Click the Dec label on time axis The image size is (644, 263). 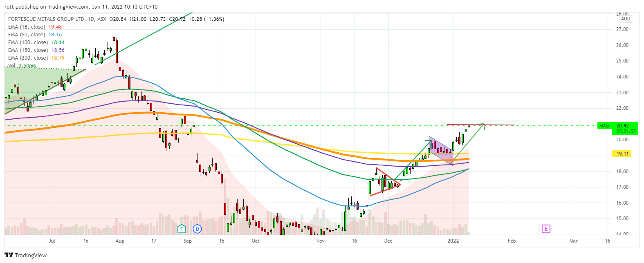pos(388,241)
